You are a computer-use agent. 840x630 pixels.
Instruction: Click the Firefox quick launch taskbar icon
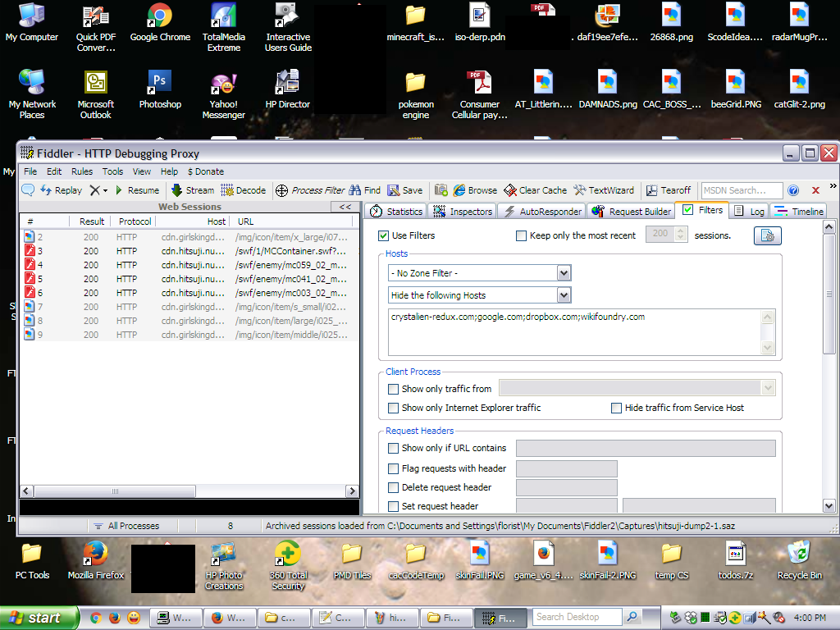coord(115,618)
